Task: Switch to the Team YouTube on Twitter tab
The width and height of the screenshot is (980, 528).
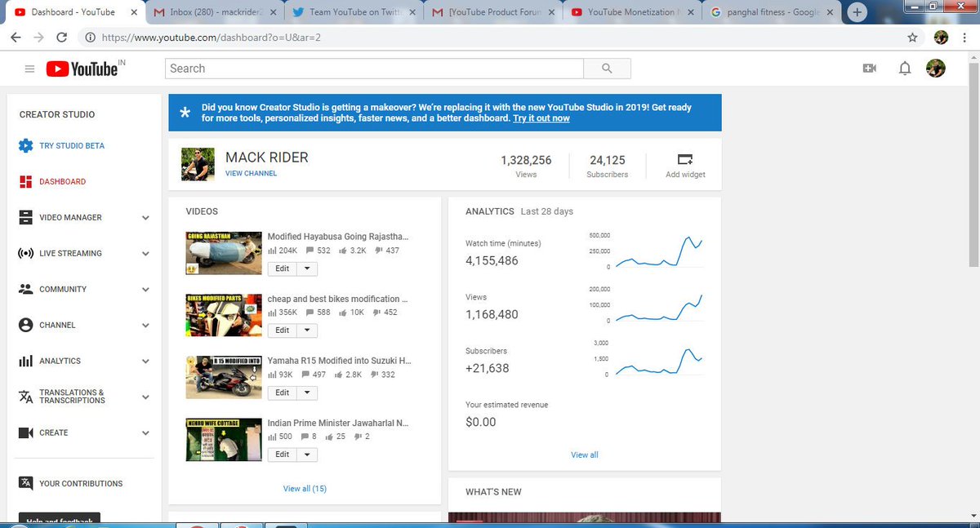Action: (x=355, y=12)
